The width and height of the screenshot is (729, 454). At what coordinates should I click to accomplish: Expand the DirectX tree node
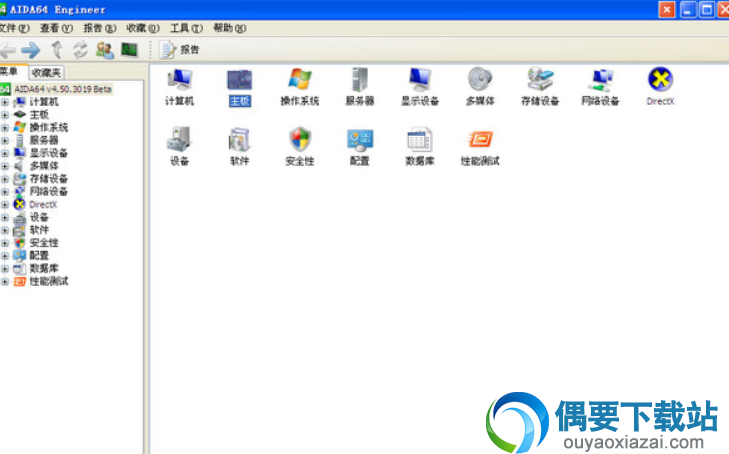coord(5,204)
